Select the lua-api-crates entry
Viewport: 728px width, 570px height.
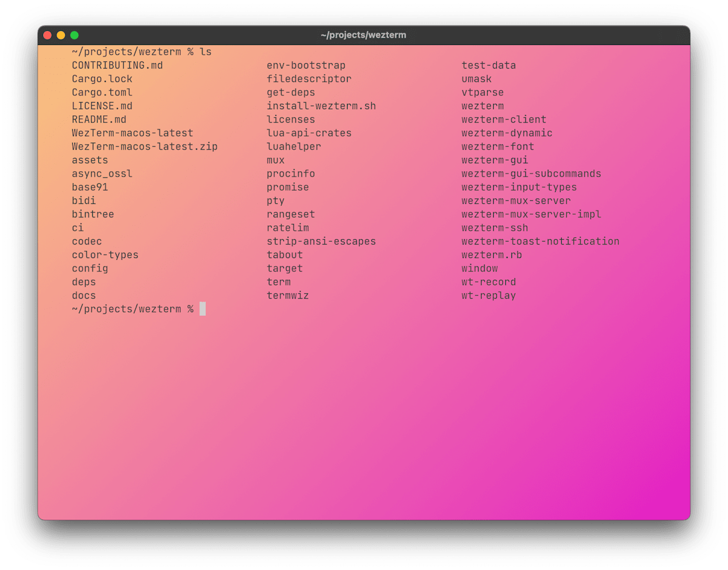[309, 133]
